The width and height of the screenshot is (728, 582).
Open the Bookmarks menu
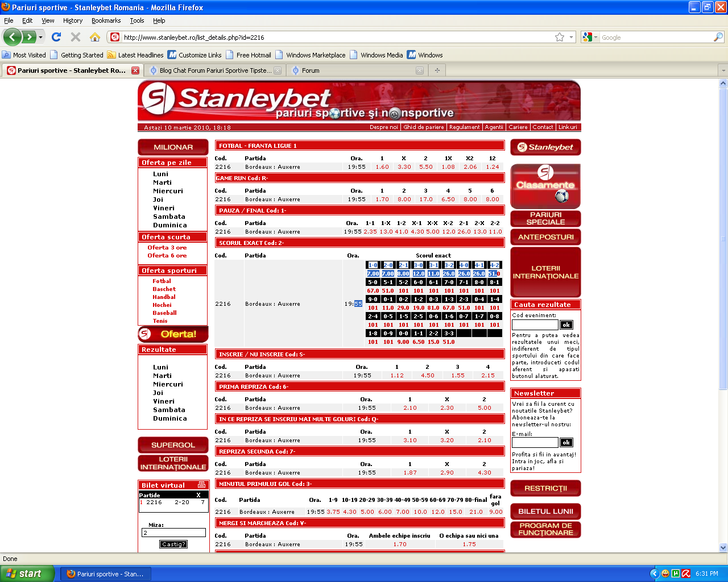106,20
